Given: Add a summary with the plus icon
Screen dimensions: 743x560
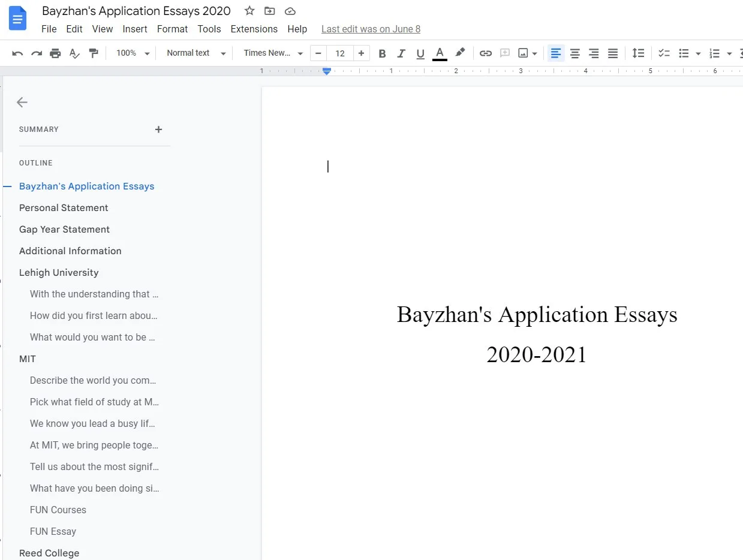Looking at the screenshot, I should (x=158, y=130).
